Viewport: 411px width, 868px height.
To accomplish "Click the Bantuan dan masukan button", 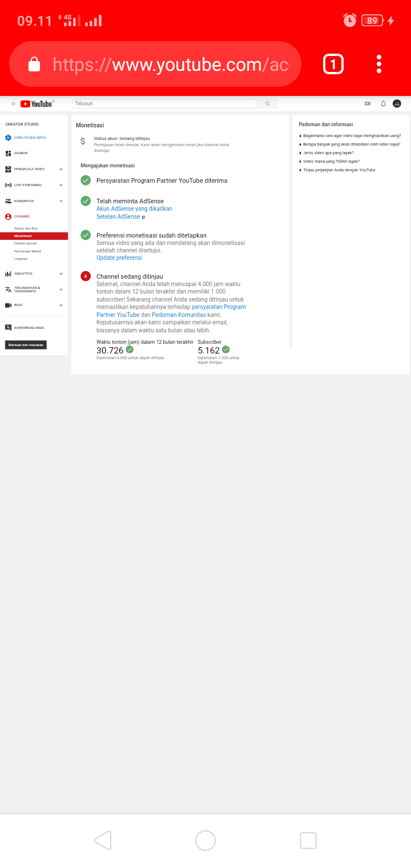I will [x=26, y=345].
